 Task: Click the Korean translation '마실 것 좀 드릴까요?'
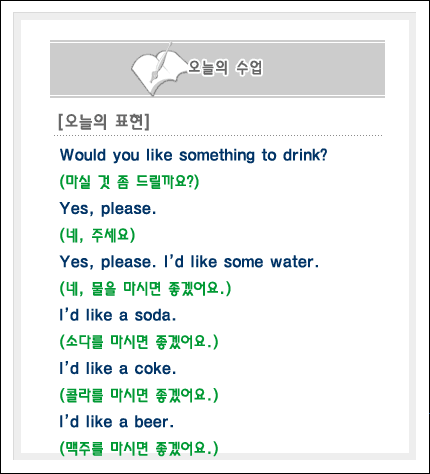point(129,182)
